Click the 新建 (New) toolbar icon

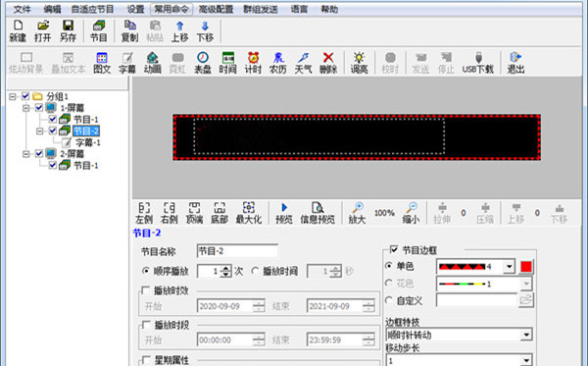pos(18,30)
